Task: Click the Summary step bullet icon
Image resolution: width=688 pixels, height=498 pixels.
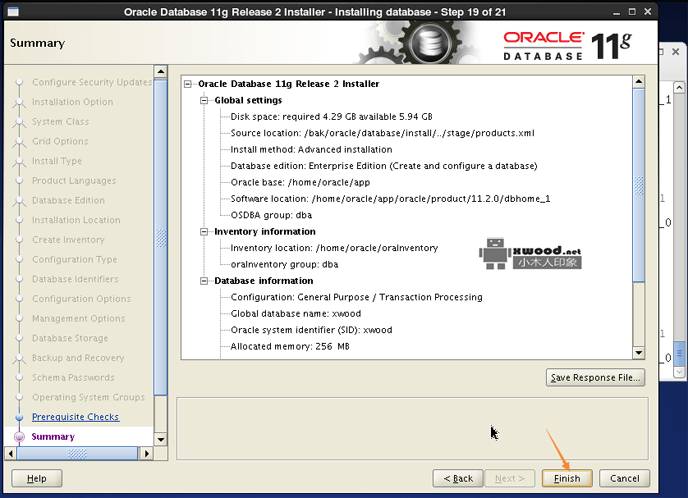Action: (x=19, y=437)
